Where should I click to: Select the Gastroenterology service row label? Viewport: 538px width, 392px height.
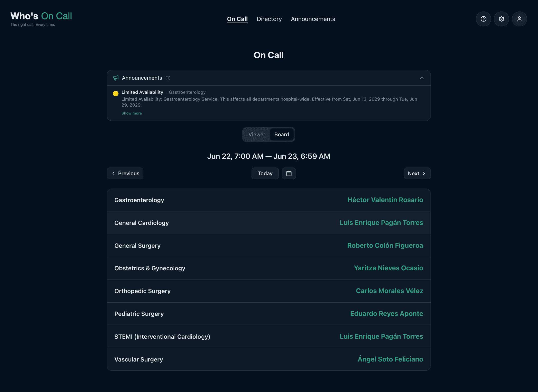[x=139, y=200]
